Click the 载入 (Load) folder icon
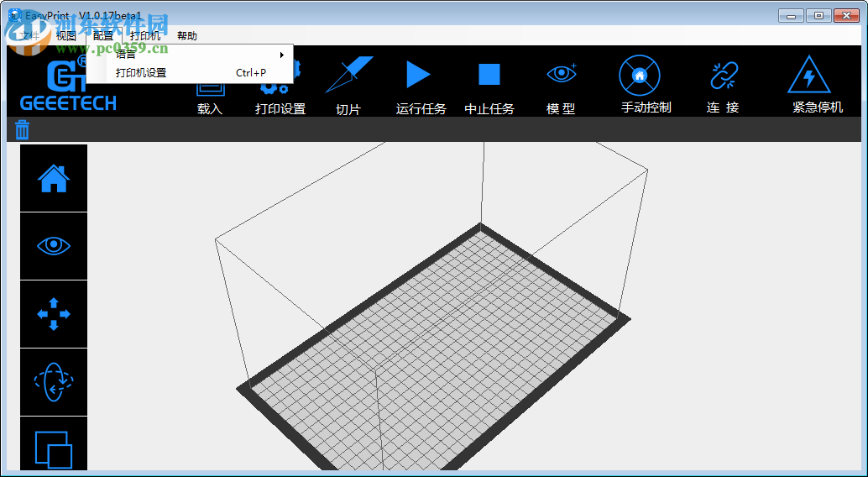Image resolution: width=868 pixels, height=477 pixels. 211,91
